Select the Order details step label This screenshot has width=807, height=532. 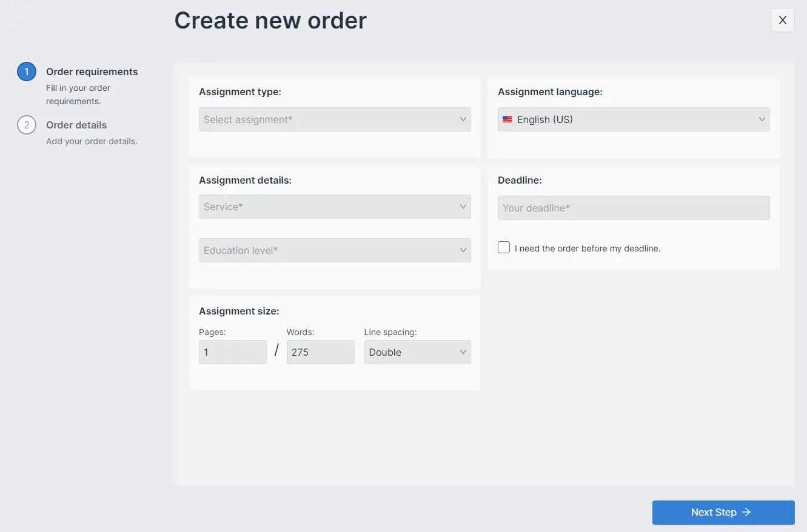pyautogui.click(x=76, y=125)
